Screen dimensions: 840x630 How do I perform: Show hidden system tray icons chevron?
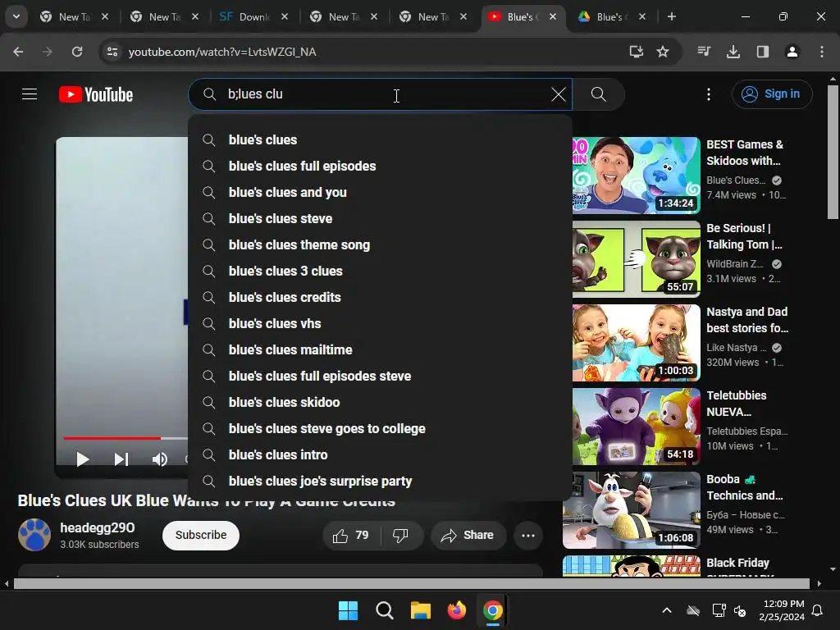point(667,610)
